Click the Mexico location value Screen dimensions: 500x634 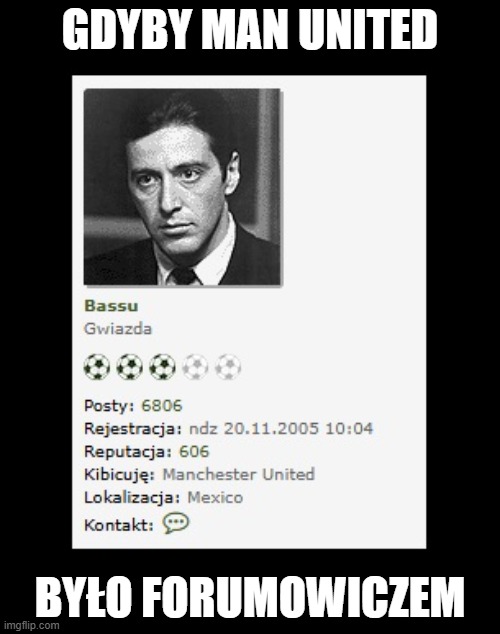[x=215, y=497]
